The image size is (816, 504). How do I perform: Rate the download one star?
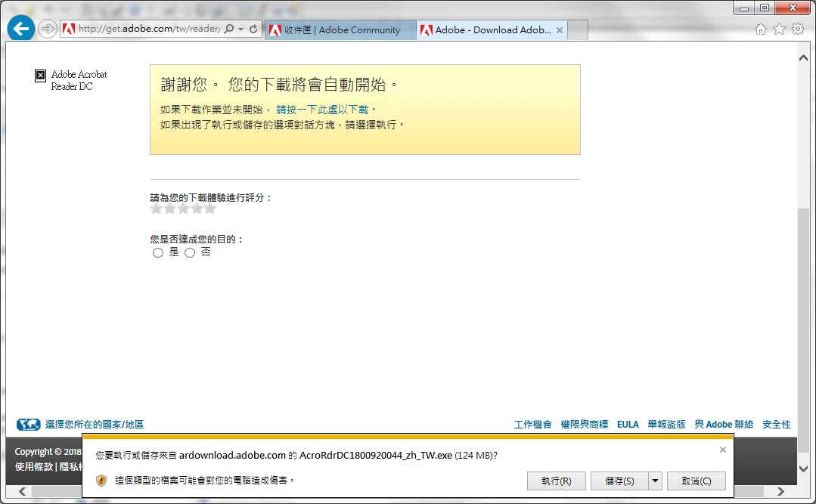(156, 209)
